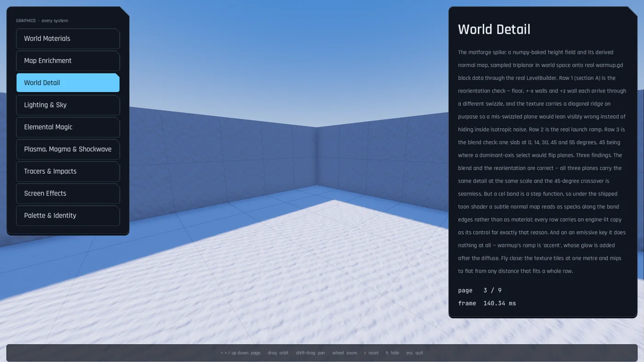Click the 'shift-drag pan' hint
The height and width of the screenshot is (362, 644).
coord(310,353)
